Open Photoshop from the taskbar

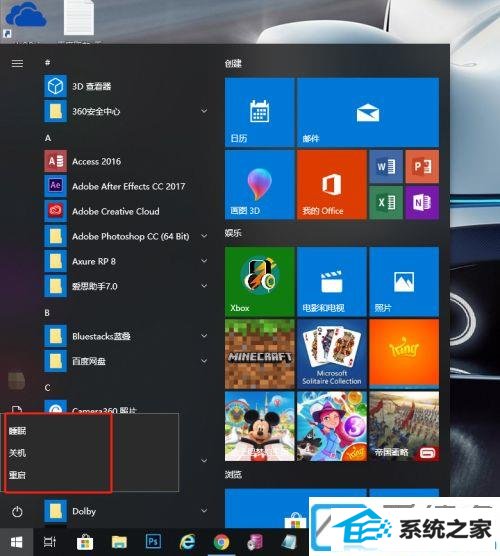click(x=153, y=541)
